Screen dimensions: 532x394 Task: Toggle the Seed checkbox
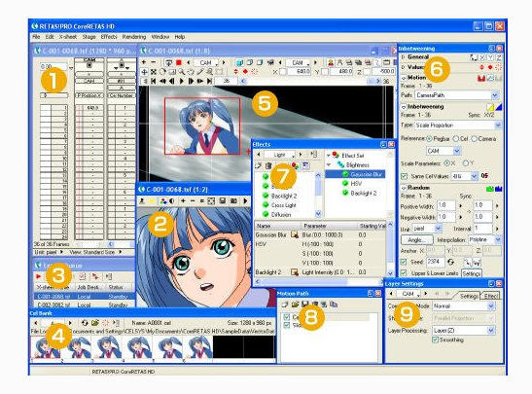click(404, 262)
